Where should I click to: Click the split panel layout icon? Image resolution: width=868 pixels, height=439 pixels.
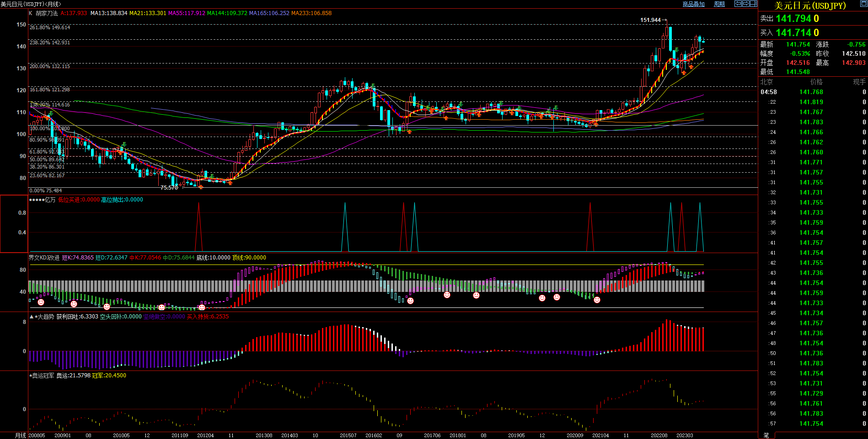753,4
